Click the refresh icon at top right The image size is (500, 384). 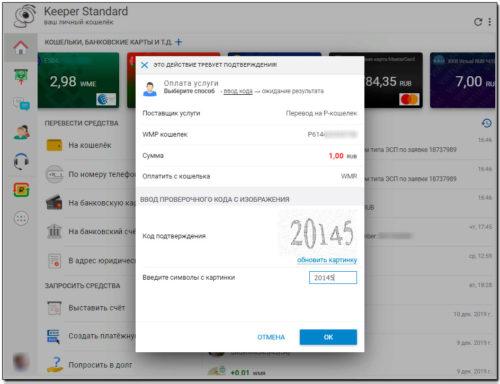pos(478,22)
